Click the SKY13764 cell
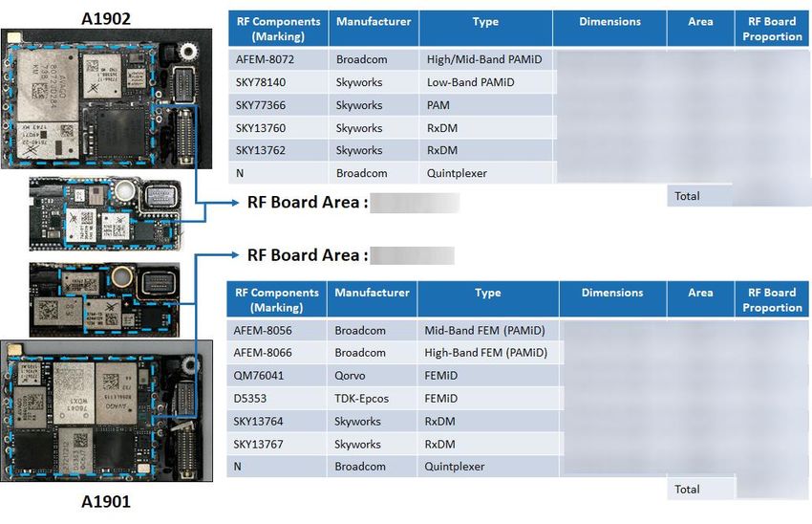The height and width of the screenshot is (524, 812). pyautogui.click(x=277, y=421)
